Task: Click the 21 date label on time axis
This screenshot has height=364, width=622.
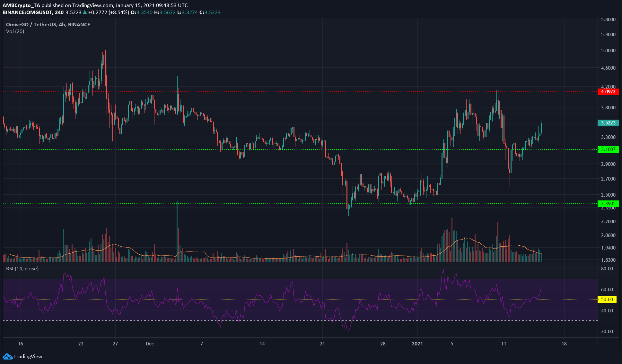Action: [322, 344]
